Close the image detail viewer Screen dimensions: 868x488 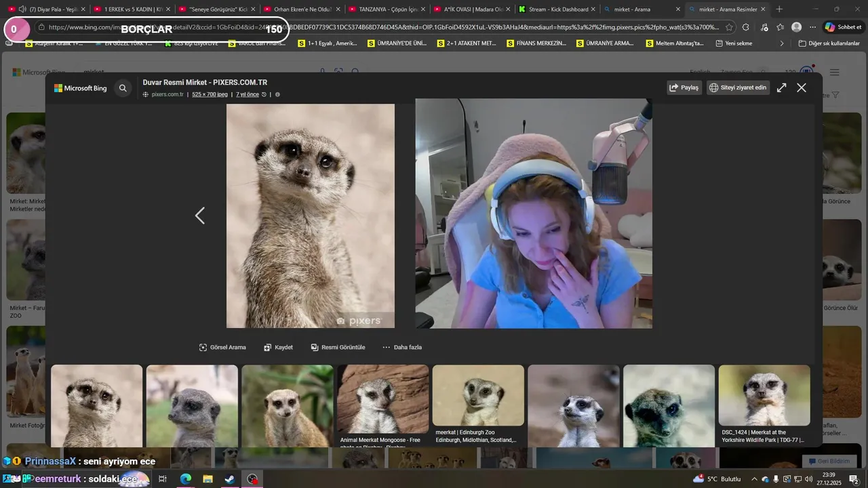click(x=802, y=87)
